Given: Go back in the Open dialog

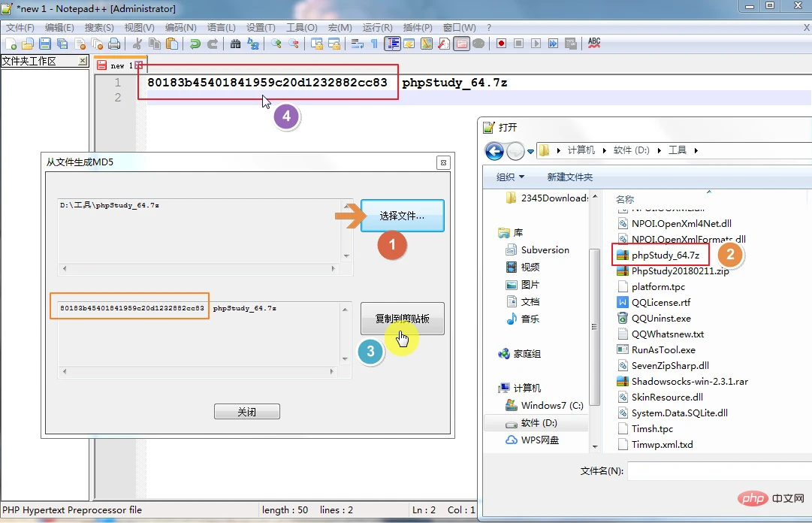Looking at the screenshot, I should [494, 151].
